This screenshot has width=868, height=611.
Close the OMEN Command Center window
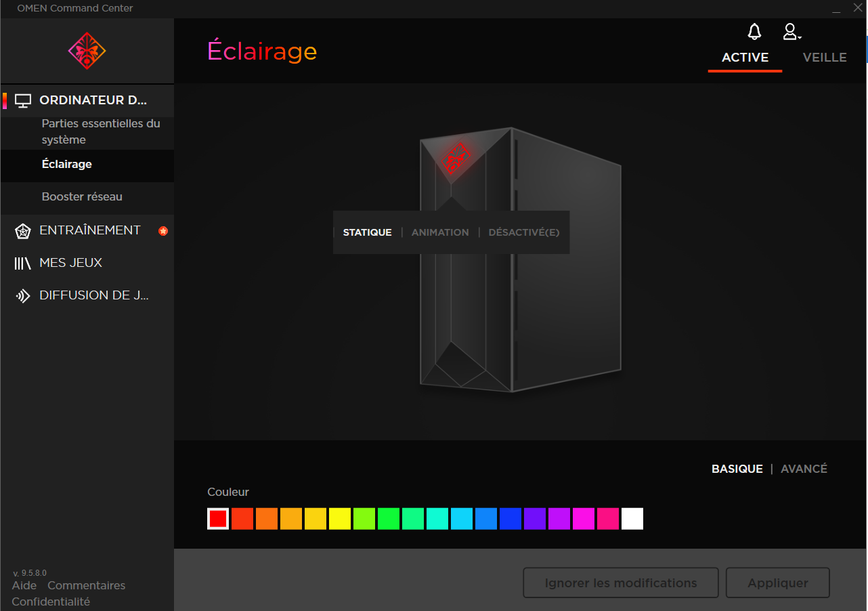(858, 8)
